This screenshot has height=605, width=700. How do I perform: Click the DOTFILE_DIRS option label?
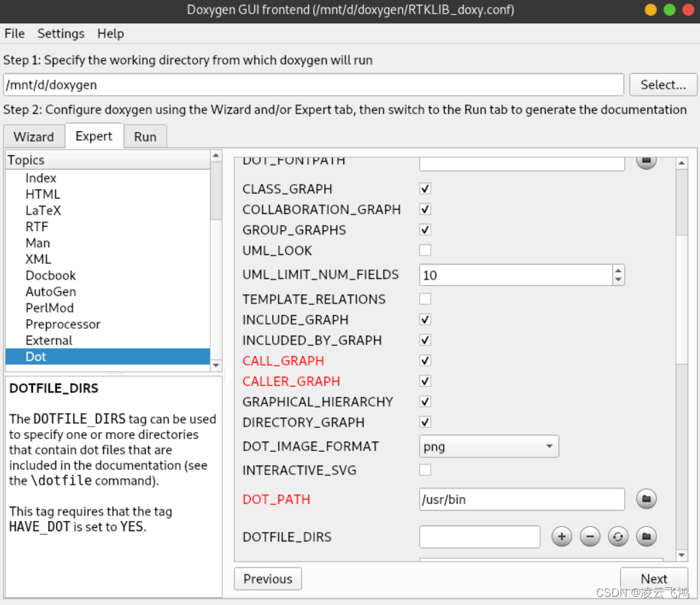286,537
